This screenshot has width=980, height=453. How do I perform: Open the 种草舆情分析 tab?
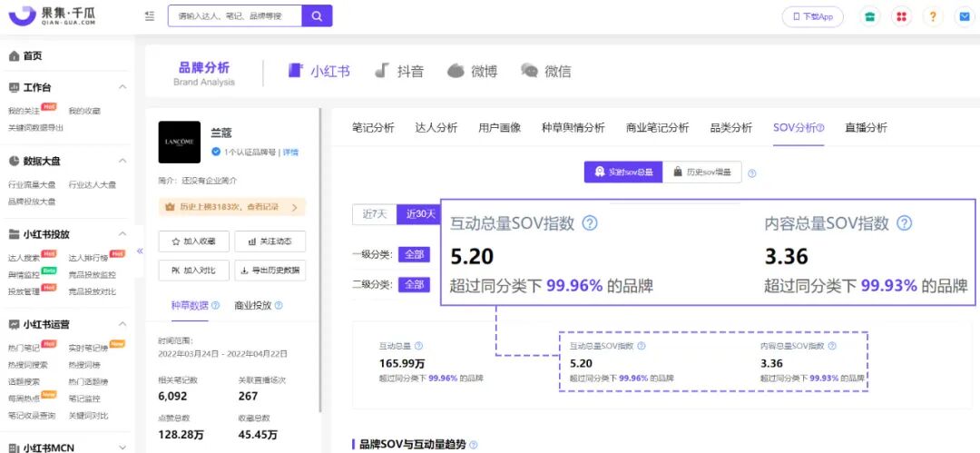(573, 128)
